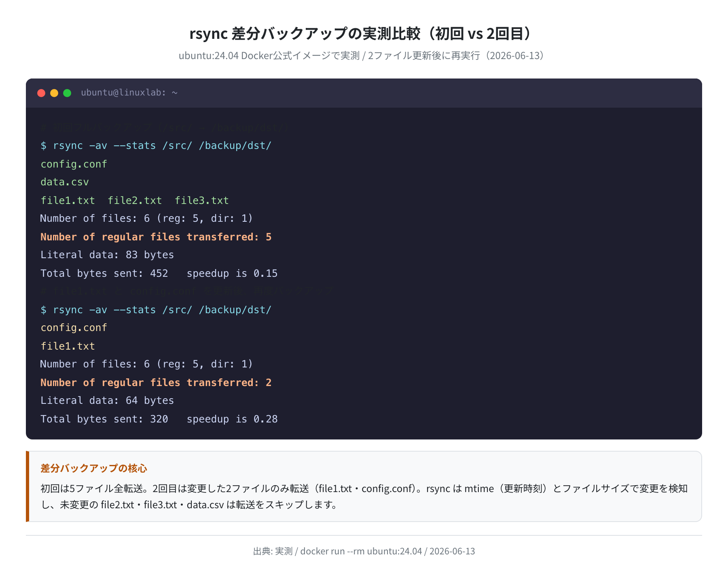The height and width of the screenshot is (573, 728).
Task: Click the red close dot in the terminal
Action: click(x=41, y=93)
